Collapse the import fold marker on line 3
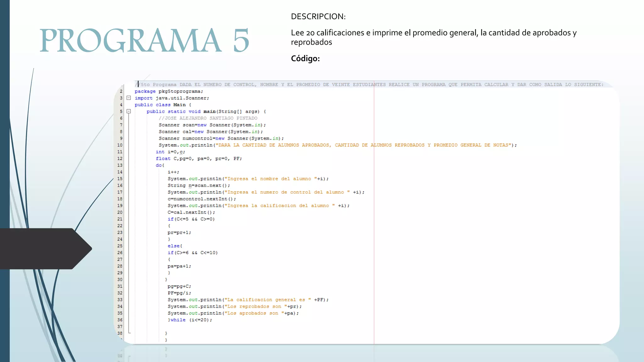 click(129, 98)
